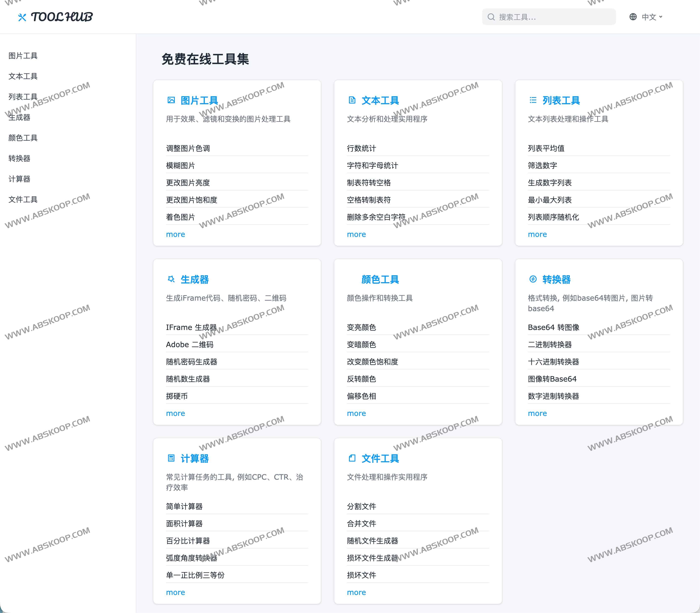The width and height of the screenshot is (700, 613).
Task: Click the document icon beside 文本工具 heading
Action: (x=352, y=100)
